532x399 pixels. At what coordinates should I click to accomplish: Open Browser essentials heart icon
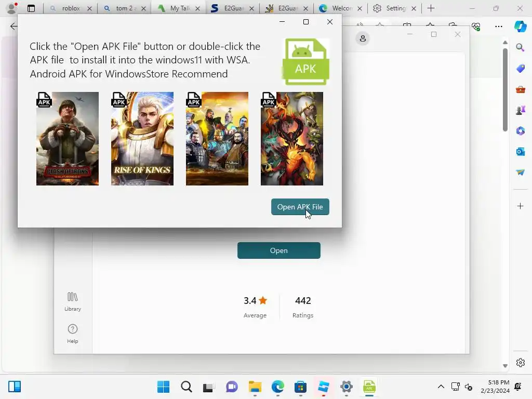click(x=476, y=26)
